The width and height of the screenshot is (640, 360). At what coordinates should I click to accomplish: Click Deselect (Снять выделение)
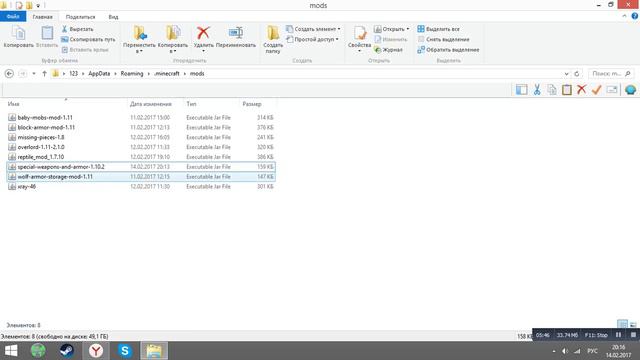pyautogui.click(x=444, y=40)
